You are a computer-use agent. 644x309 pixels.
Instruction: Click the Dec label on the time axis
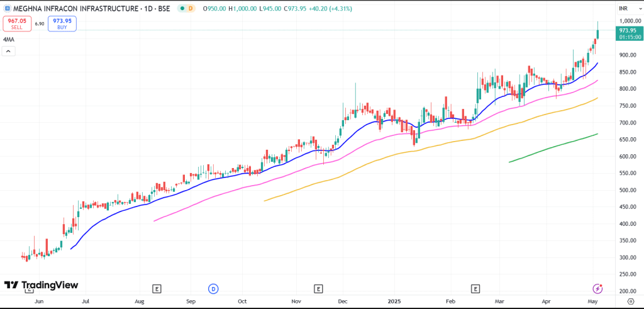[342, 301]
